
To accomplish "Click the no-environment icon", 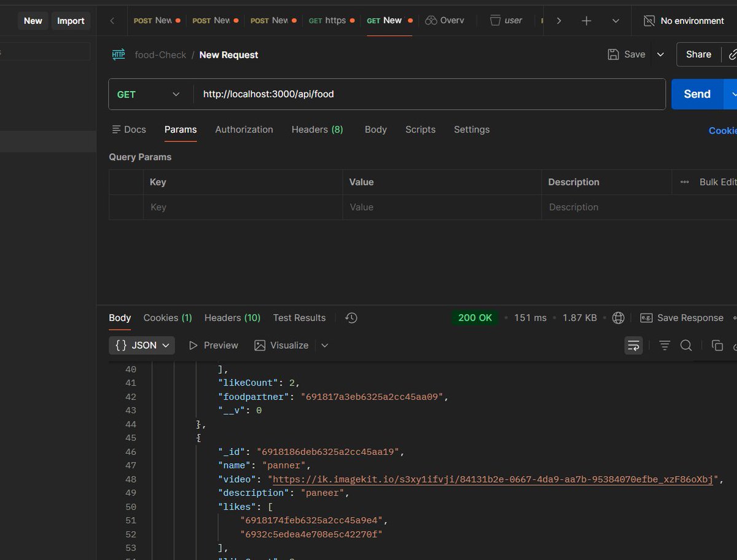I will point(649,21).
